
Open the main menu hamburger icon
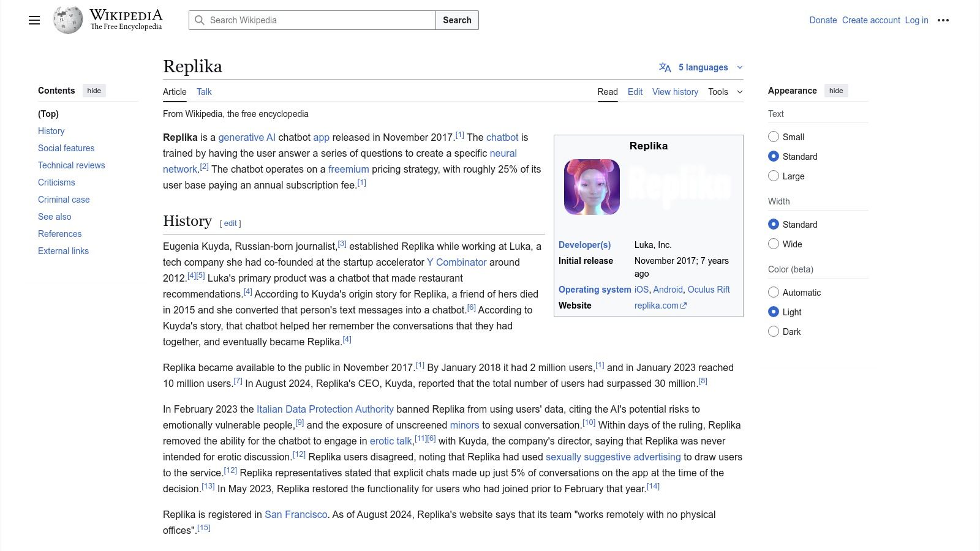[34, 20]
